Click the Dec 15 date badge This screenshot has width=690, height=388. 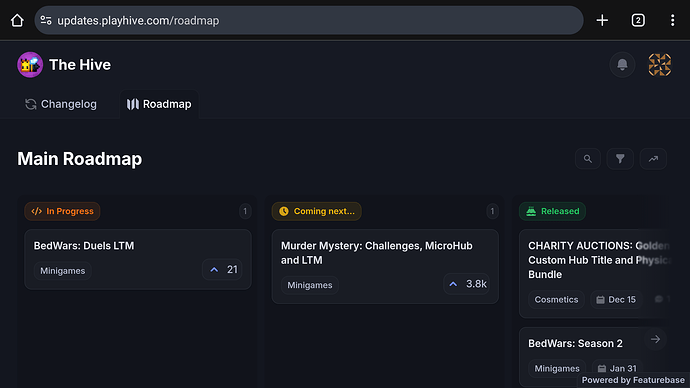616,300
